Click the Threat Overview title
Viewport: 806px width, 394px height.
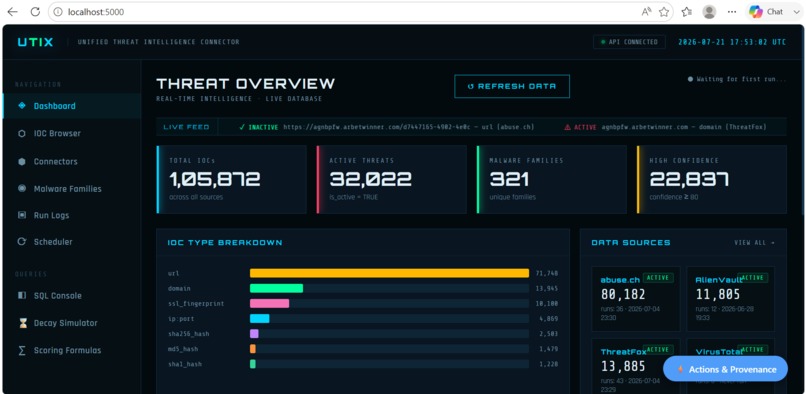(245, 83)
